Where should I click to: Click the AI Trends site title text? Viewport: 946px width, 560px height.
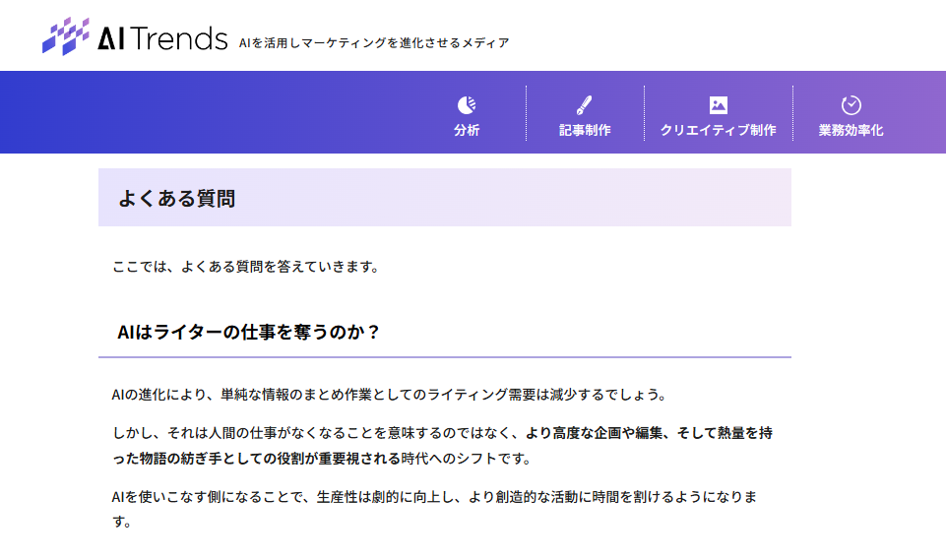point(162,39)
